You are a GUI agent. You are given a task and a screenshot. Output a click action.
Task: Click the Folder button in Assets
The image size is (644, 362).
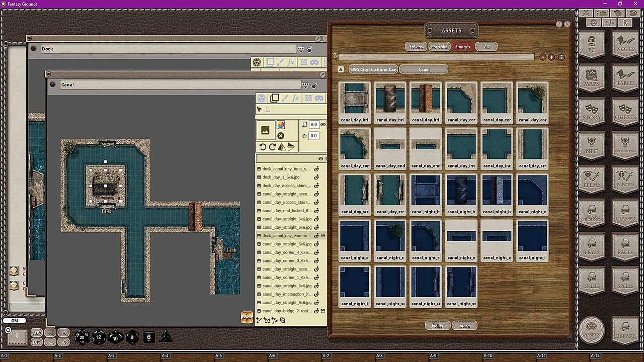click(x=438, y=326)
